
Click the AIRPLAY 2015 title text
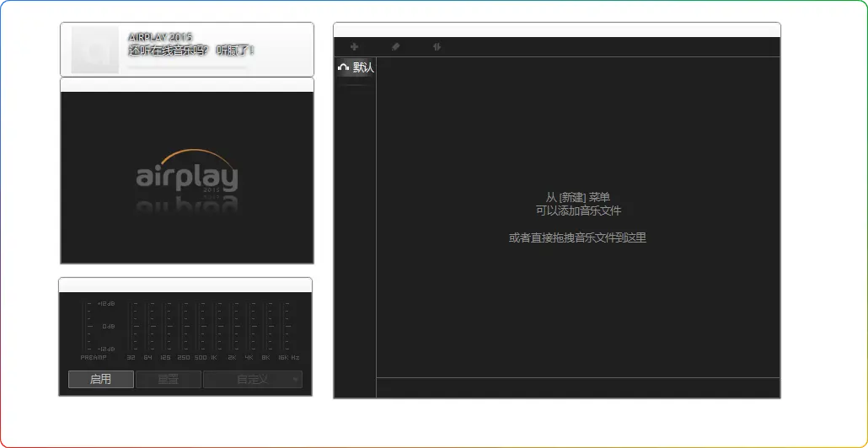coord(160,37)
